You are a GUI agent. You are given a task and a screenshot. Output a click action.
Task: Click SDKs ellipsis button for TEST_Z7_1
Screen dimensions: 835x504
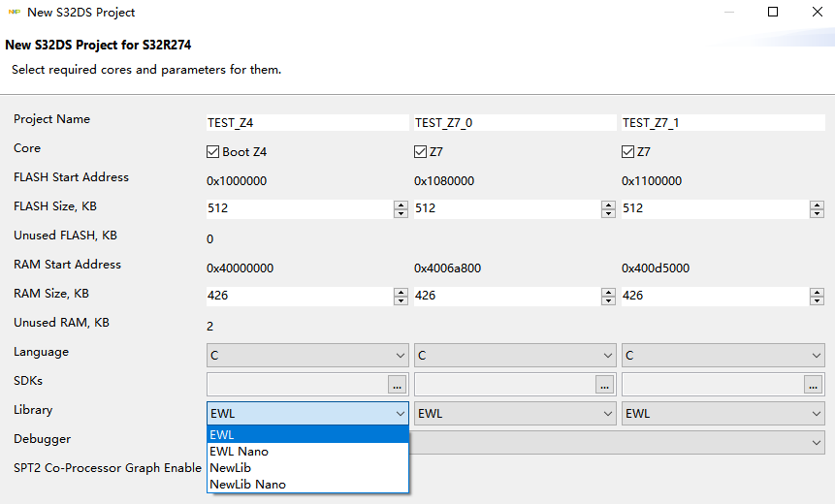[x=812, y=384]
